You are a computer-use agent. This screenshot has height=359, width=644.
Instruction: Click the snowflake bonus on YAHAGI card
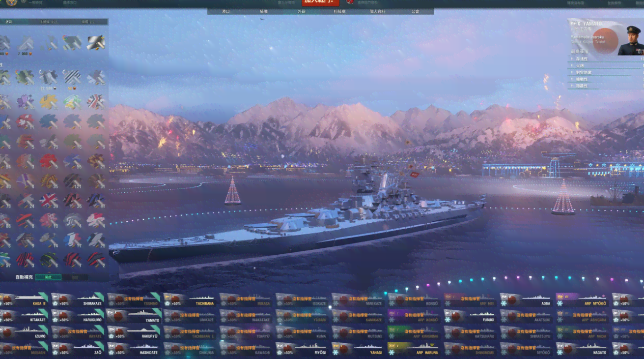[x=336, y=353]
